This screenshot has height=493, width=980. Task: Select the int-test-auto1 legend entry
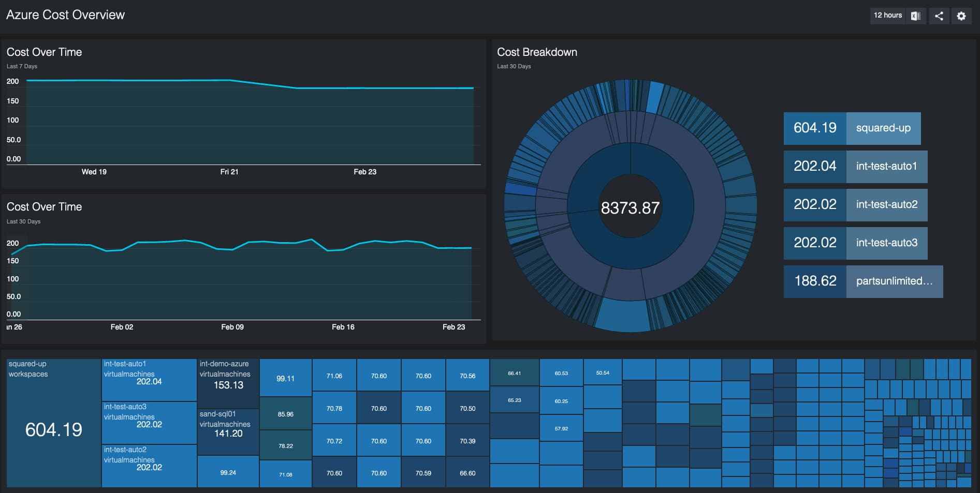click(855, 167)
